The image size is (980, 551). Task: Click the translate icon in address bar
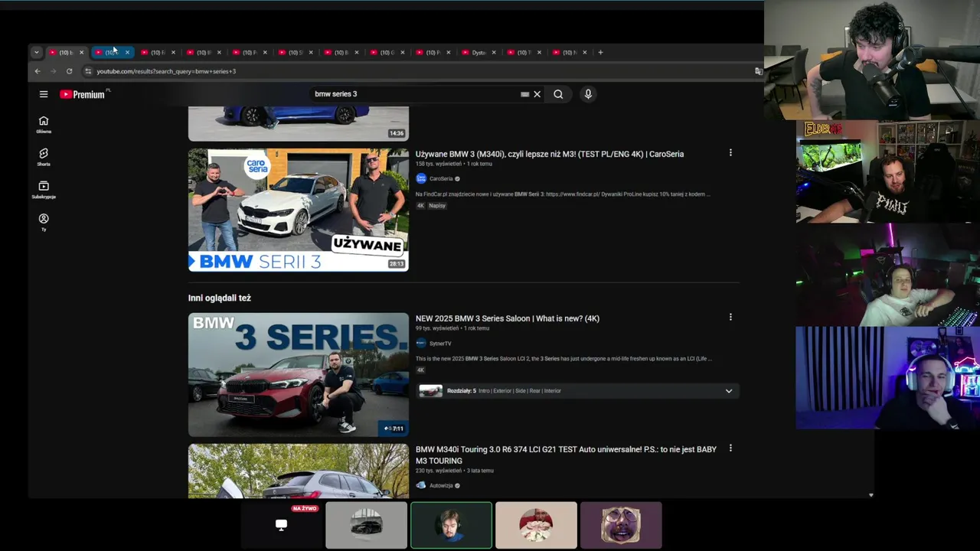point(758,71)
